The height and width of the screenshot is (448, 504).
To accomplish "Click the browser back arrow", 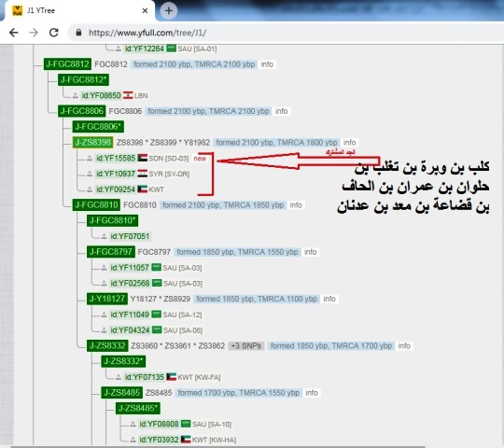I will [14, 33].
